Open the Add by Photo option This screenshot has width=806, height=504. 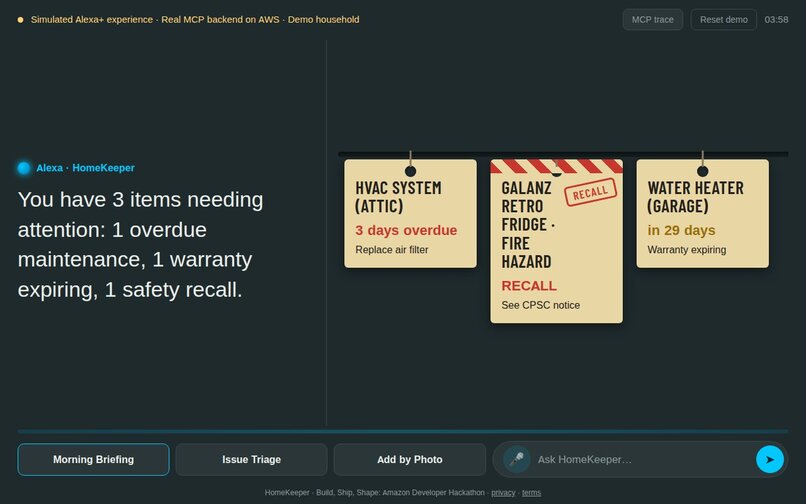[x=410, y=459]
